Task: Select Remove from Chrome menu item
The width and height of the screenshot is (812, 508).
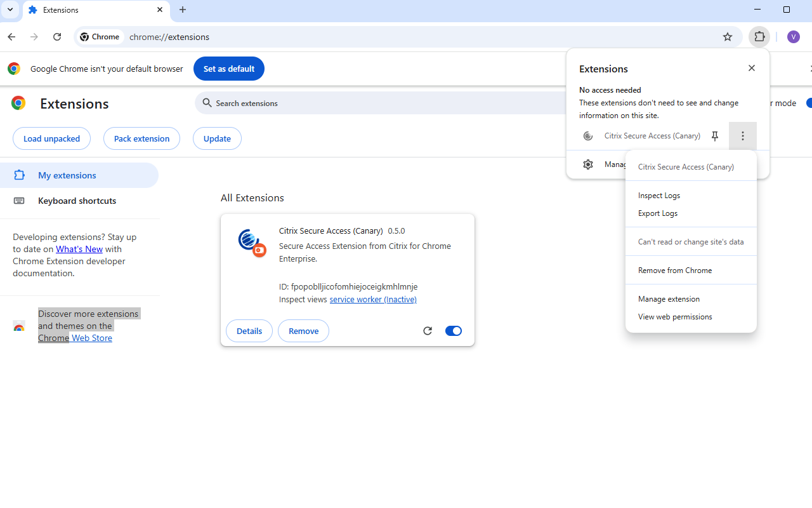Action: (x=691, y=271)
